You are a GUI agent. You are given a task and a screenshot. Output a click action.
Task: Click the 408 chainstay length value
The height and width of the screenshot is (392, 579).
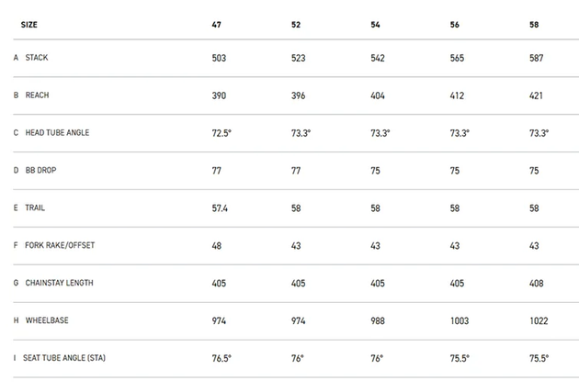(536, 284)
